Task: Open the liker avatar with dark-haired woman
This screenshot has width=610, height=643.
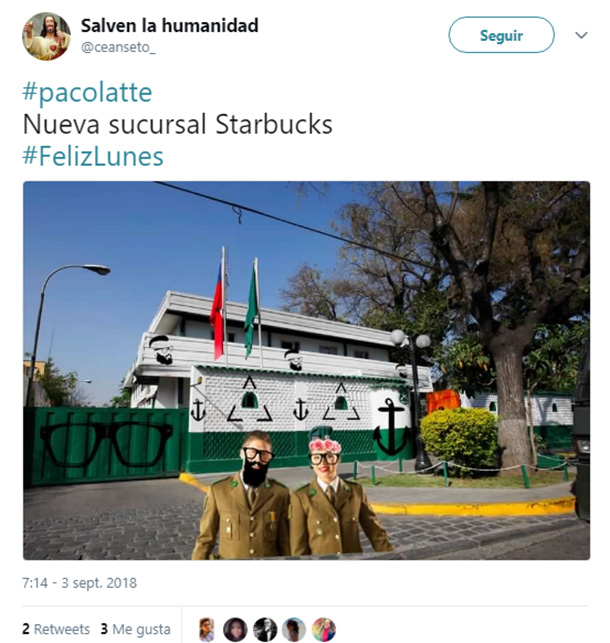Action: 235,629
